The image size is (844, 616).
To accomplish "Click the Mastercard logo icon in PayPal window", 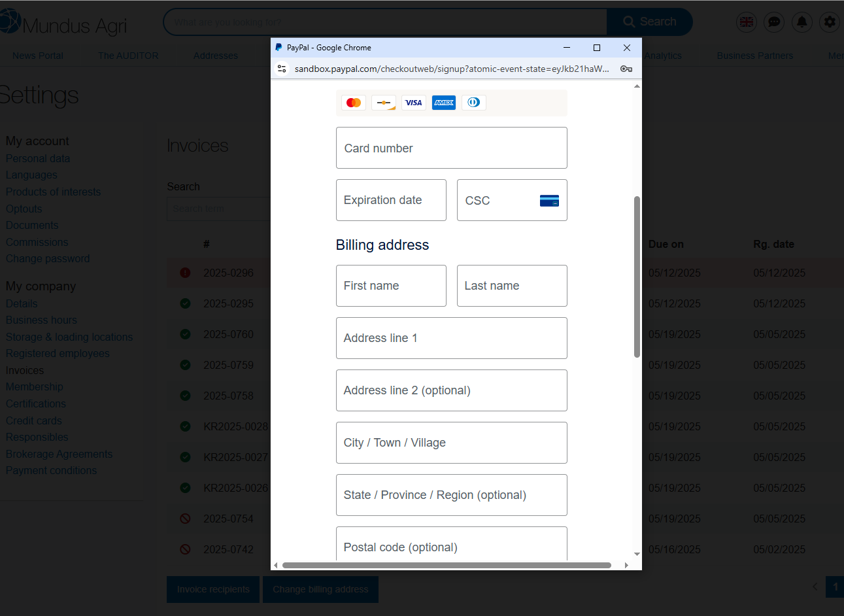I will [x=354, y=103].
